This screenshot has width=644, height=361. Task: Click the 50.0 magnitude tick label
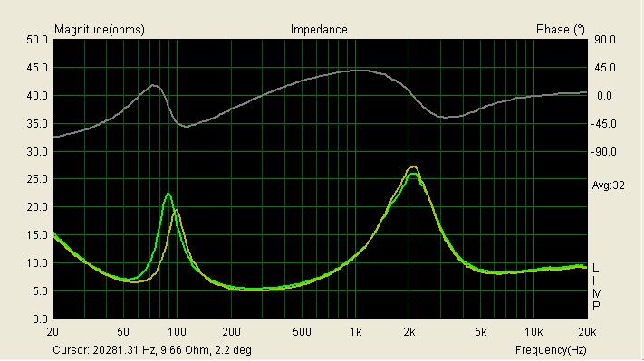pyautogui.click(x=37, y=40)
